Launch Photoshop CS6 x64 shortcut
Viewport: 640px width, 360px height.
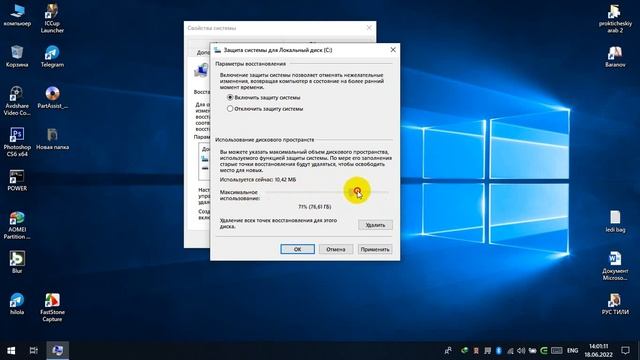[17, 142]
